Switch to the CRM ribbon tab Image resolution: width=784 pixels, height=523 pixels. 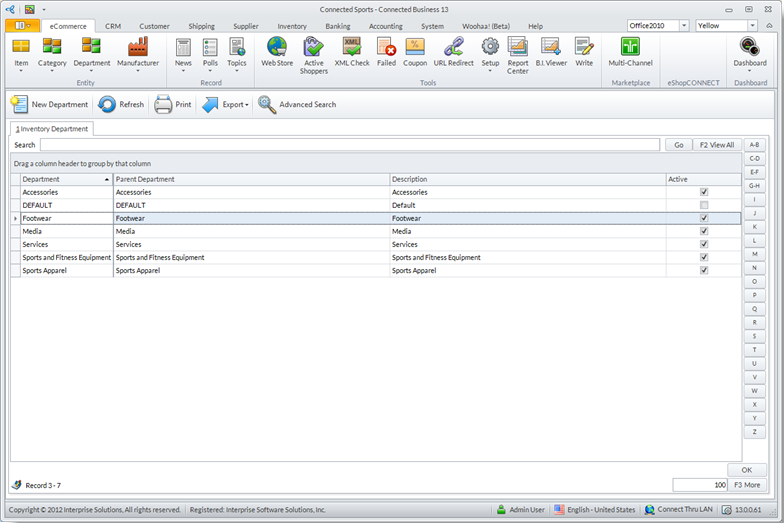pos(113,26)
